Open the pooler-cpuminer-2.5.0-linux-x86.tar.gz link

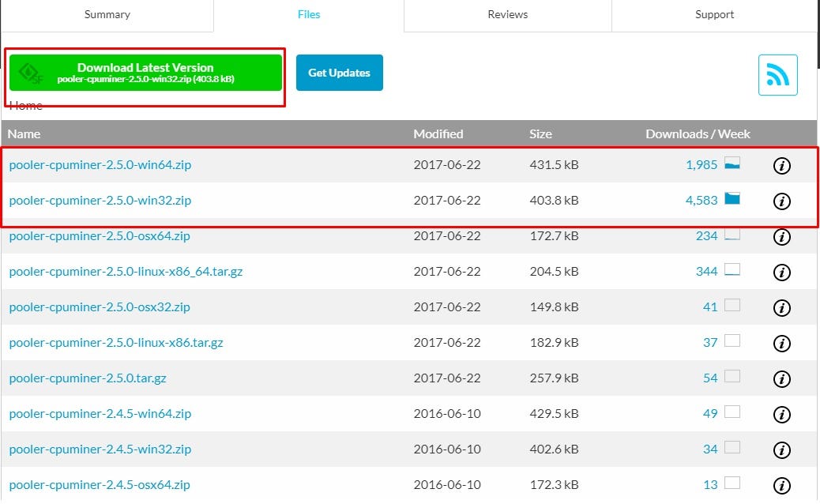point(116,342)
